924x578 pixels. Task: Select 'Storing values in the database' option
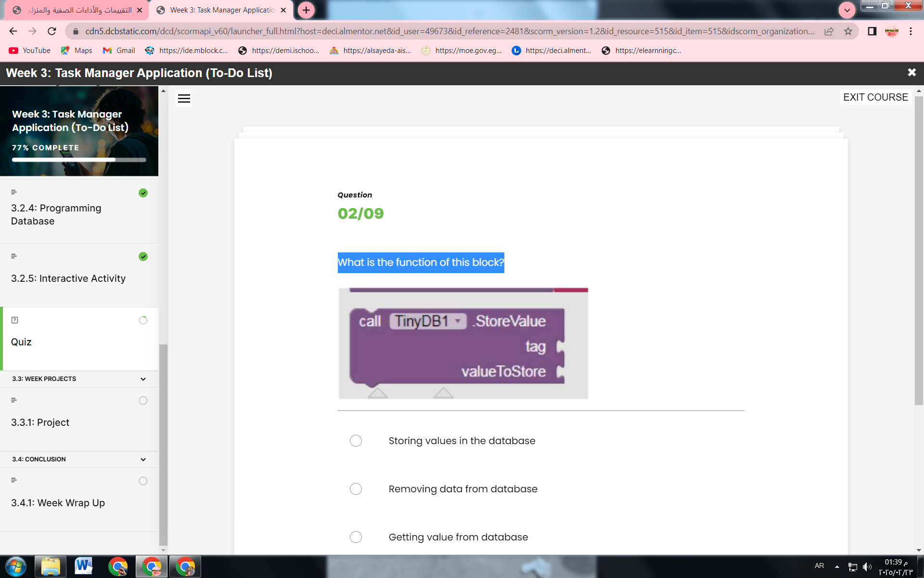(356, 441)
